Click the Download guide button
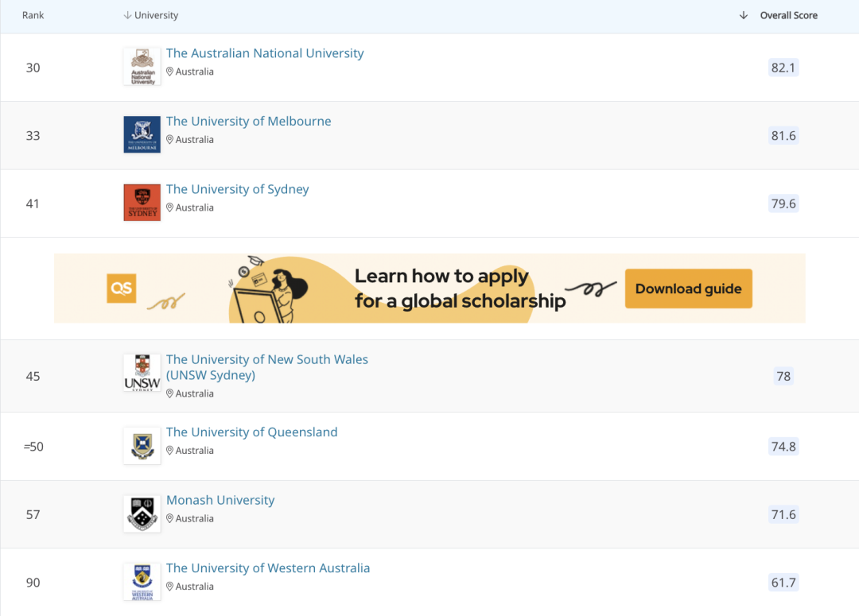Viewport: 859px width, 616px height. click(688, 289)
